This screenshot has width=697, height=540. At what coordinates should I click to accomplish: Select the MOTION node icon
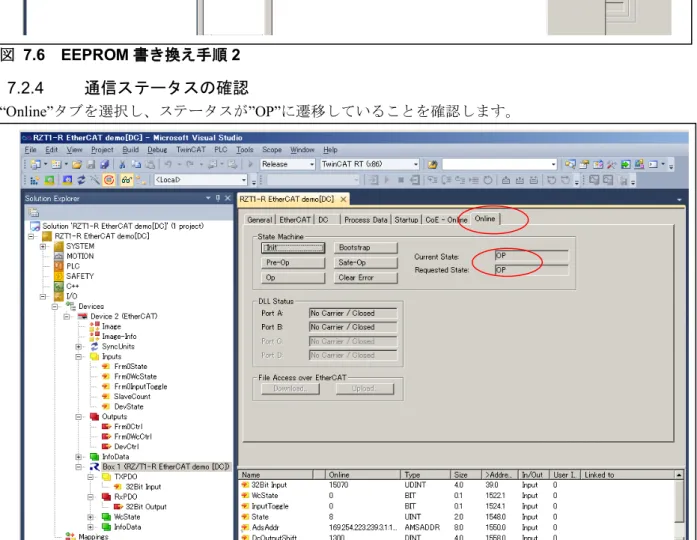click(x=59, y=256)
